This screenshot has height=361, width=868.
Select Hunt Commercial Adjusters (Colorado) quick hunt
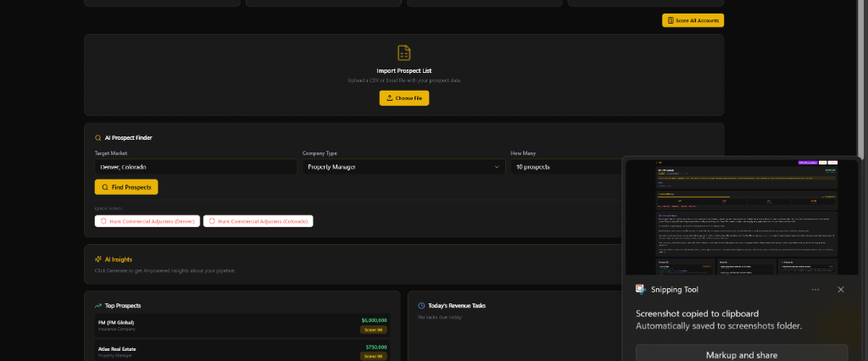[x=258, y=221]
